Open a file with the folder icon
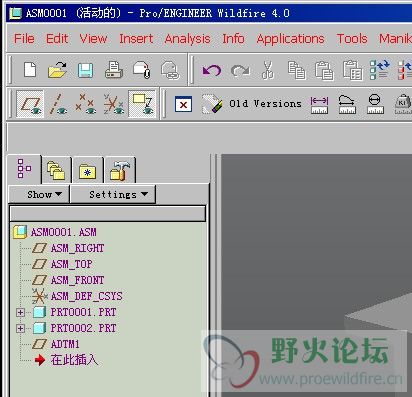This screenshot has height=397, width=412. [57, 70]
